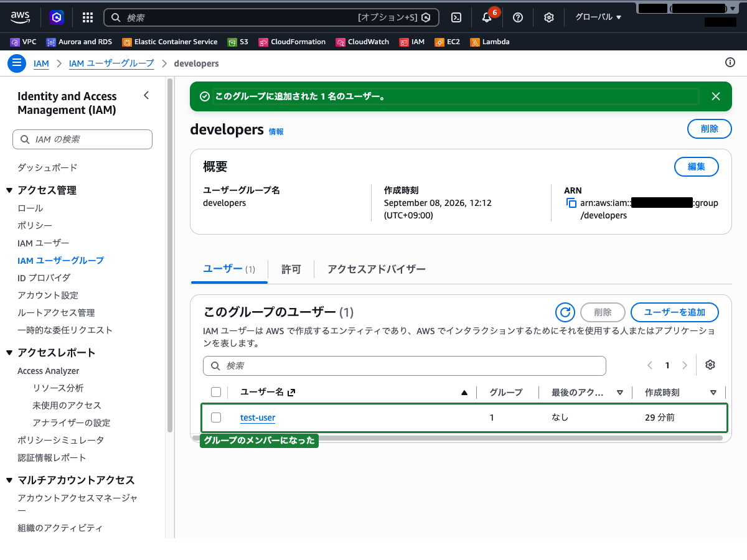Viewport: 747px width, 560px height.
Task: Open the Lambda favorite shortcut
Action: [x=490, y=42]
